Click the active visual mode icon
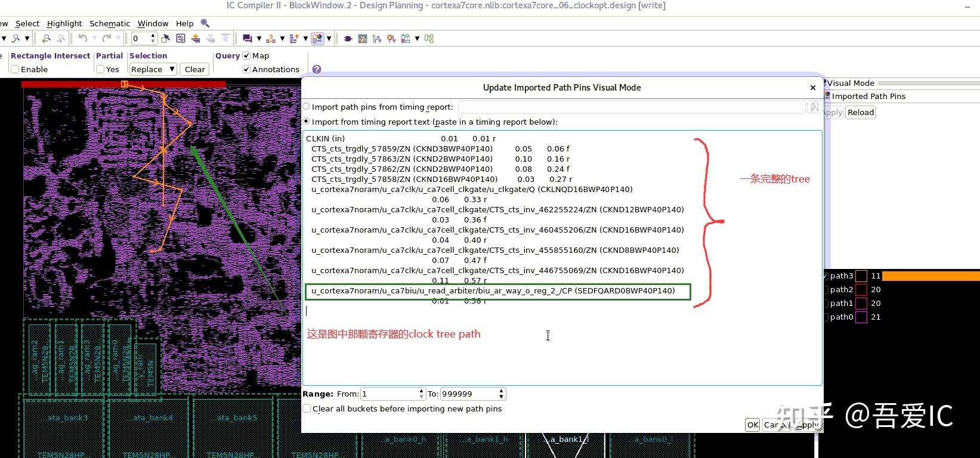 pos(317,38)
